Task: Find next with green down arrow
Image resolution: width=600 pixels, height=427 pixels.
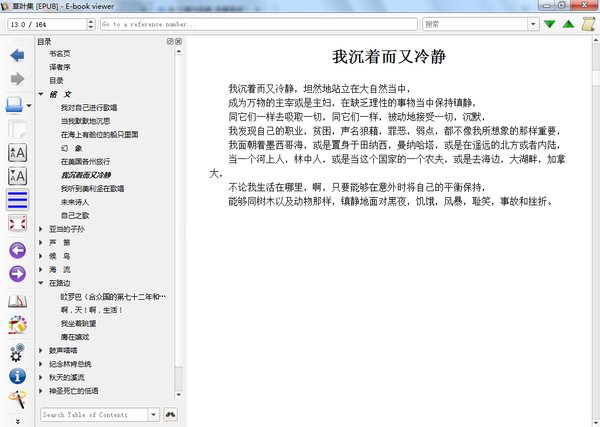Action: [x=550, y=24]
